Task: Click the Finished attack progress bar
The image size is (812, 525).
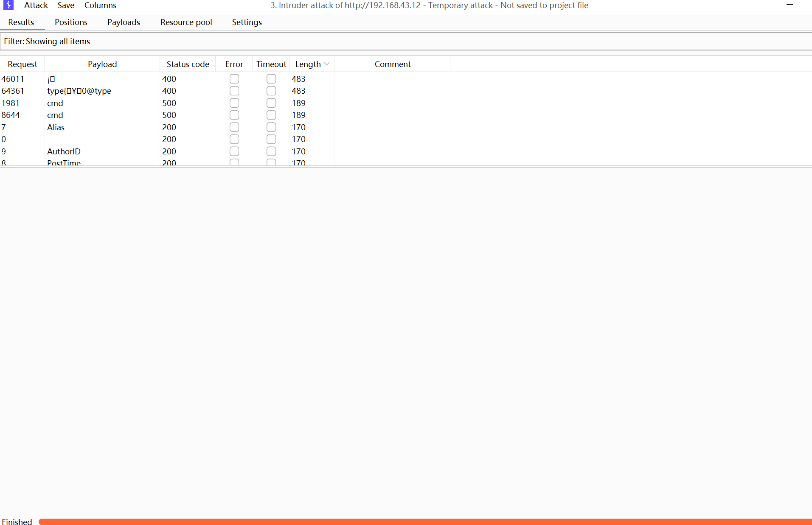Action: (425, 522)
